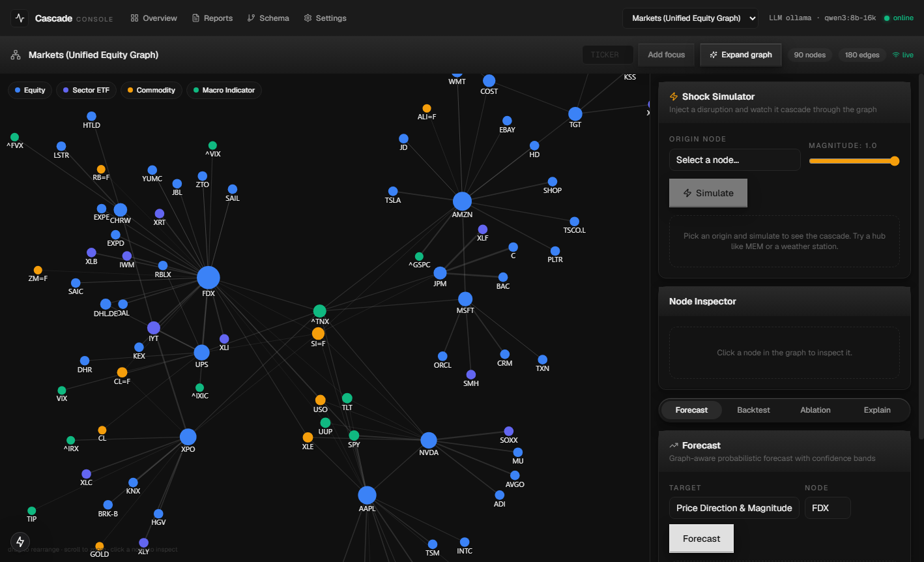Click the 180 edges badge

[x=862, y=55]
